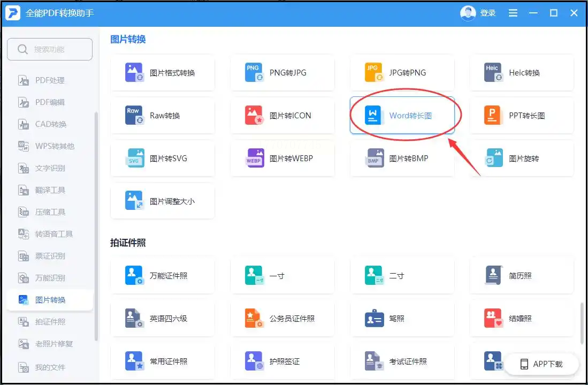Choose the 一寸 photo icon
This screenshot has height=385, width=588.
[x=254, y=275]
